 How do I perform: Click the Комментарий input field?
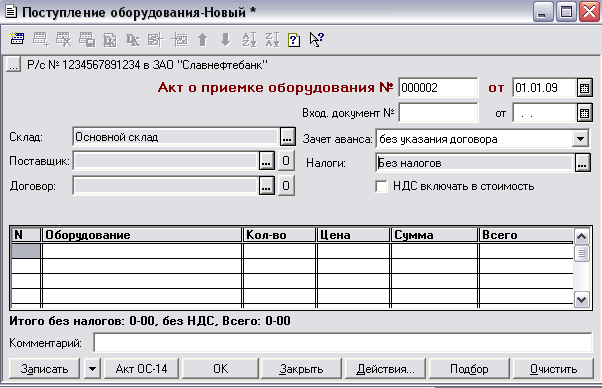[x=343, y=342]
